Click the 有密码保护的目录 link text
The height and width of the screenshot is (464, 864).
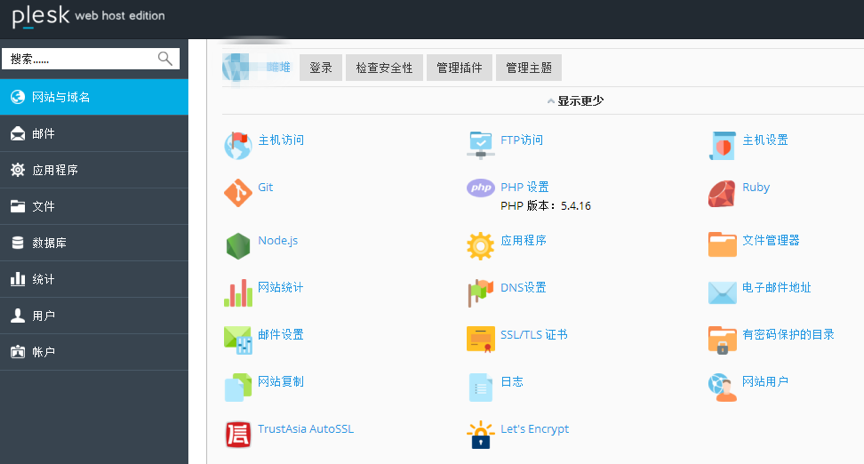point(788,334)
